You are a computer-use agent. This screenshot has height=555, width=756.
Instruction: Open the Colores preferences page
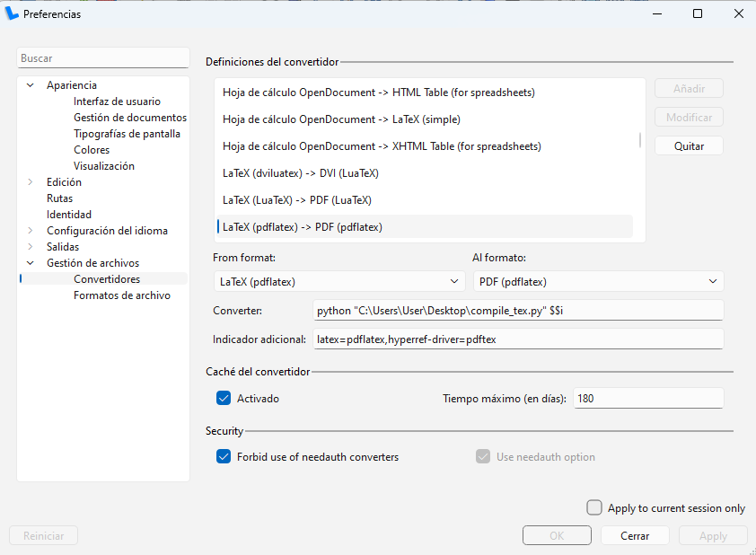click(x=92, y=150)
